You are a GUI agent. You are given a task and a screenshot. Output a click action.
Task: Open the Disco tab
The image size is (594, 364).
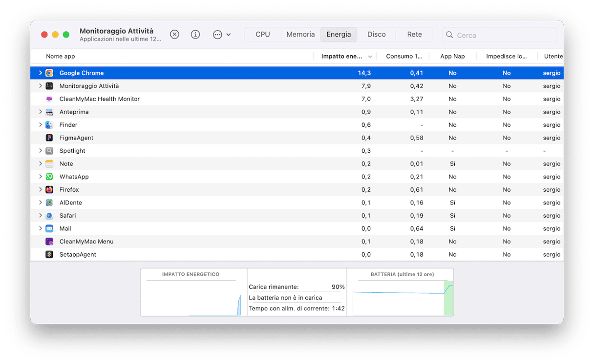pyautogui.click(x=377, y=35)
